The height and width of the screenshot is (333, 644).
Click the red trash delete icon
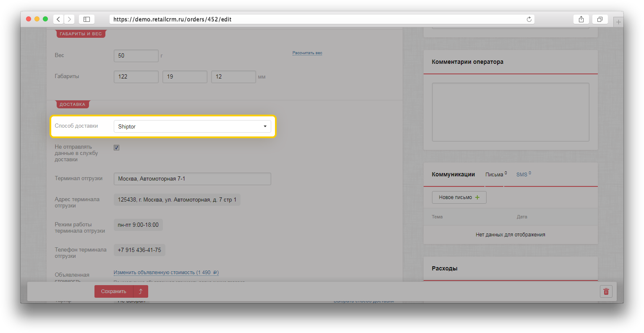(606, 291)
